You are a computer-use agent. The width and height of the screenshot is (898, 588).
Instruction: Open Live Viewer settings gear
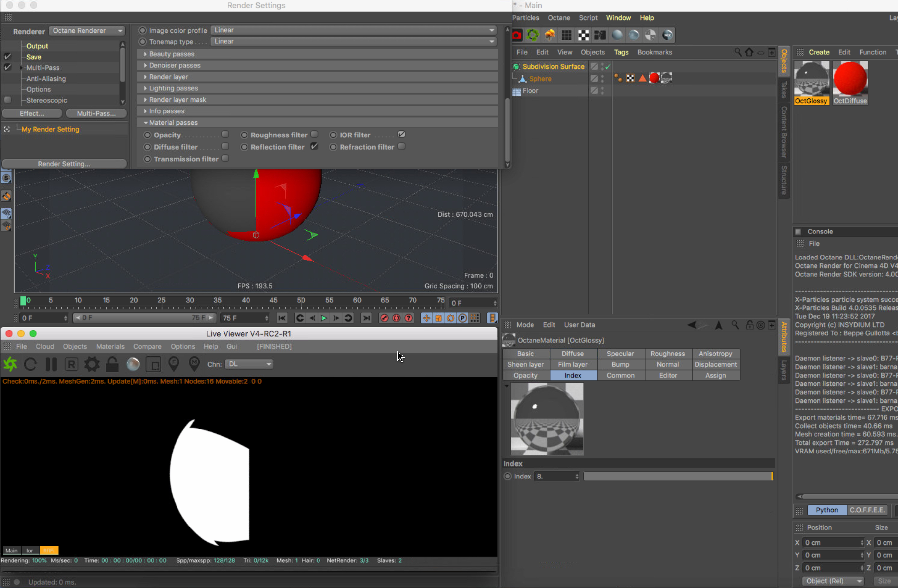click(92, 364)
